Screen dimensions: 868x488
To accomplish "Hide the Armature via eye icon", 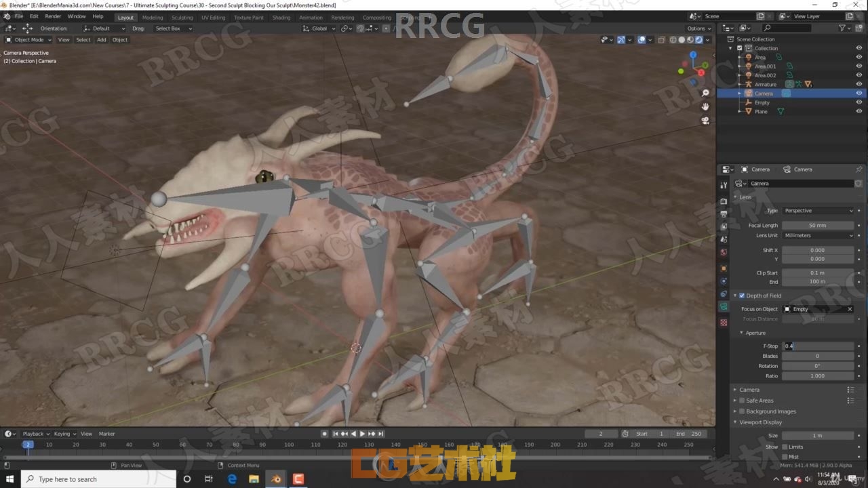I will click(x=859, y=84).
